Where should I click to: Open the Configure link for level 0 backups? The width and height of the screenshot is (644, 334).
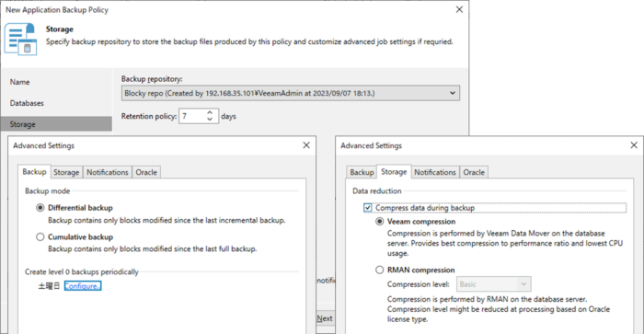83,286
